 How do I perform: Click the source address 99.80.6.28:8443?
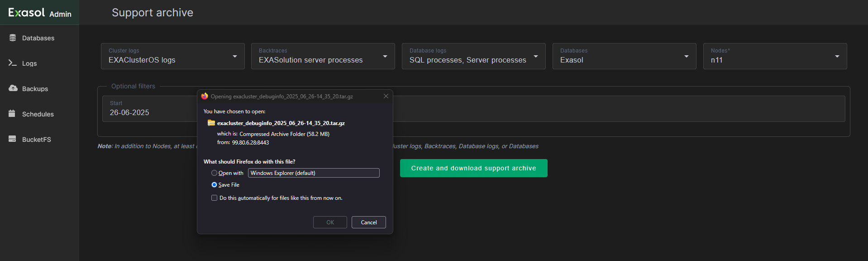coord(250,143)
